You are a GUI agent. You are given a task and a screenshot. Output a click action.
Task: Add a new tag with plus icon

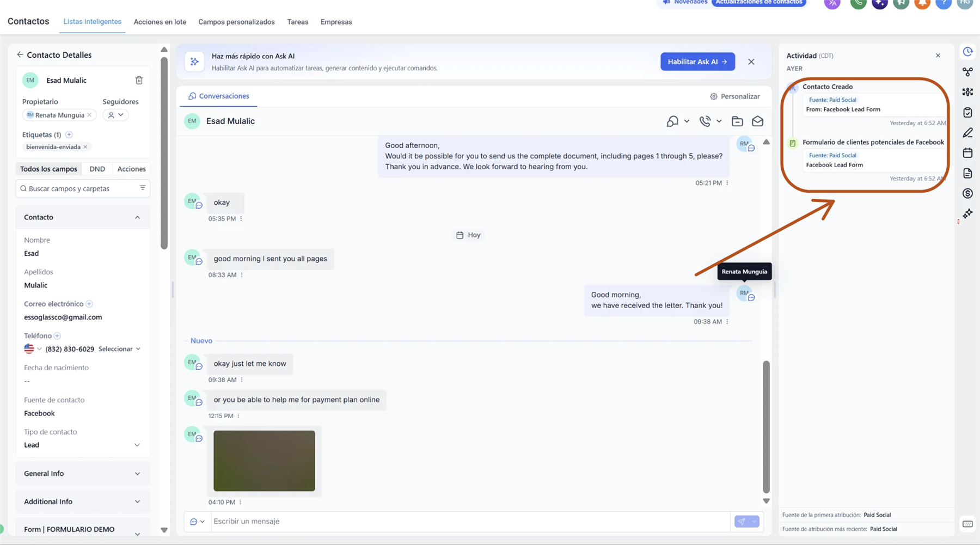[x=69, y=134]
